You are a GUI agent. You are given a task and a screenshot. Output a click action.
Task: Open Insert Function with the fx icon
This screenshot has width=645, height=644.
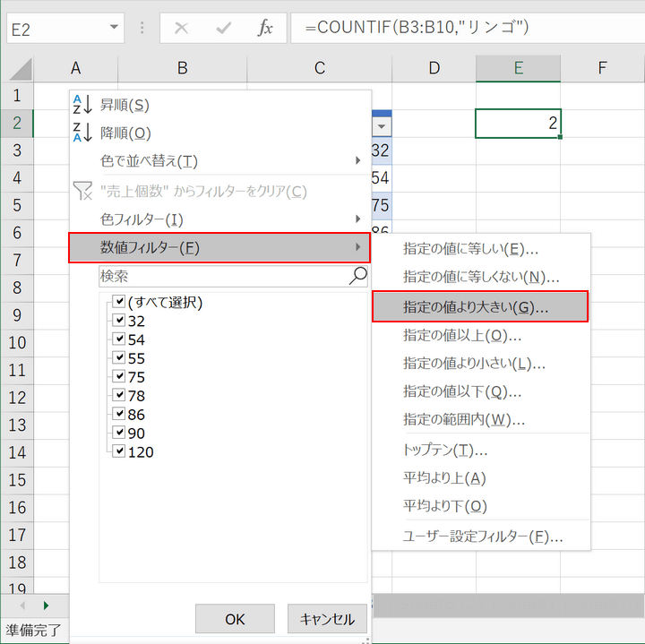265,28
